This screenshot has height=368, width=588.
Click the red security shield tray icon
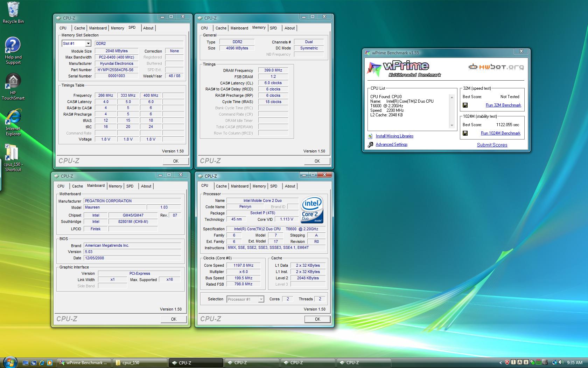click(507, 363)
